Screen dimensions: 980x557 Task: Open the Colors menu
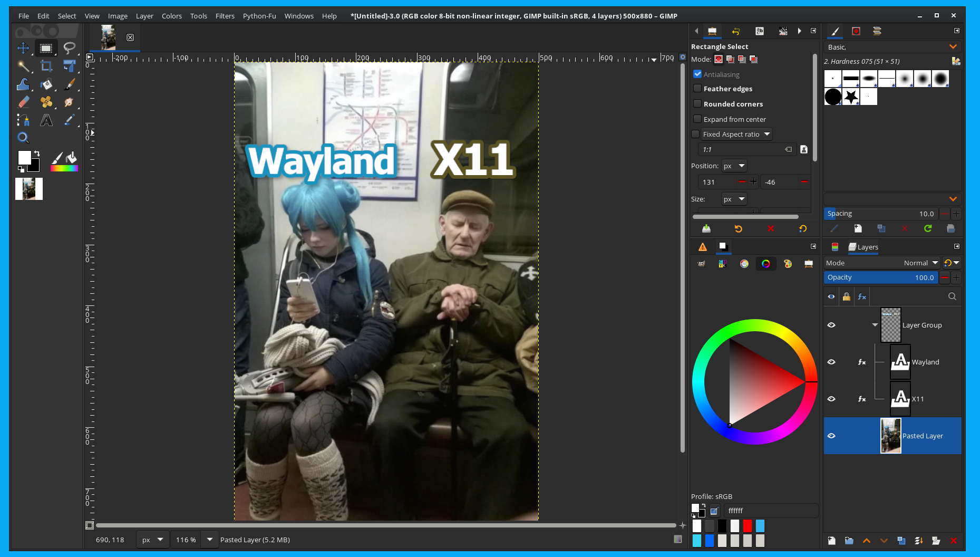[172, 16]
